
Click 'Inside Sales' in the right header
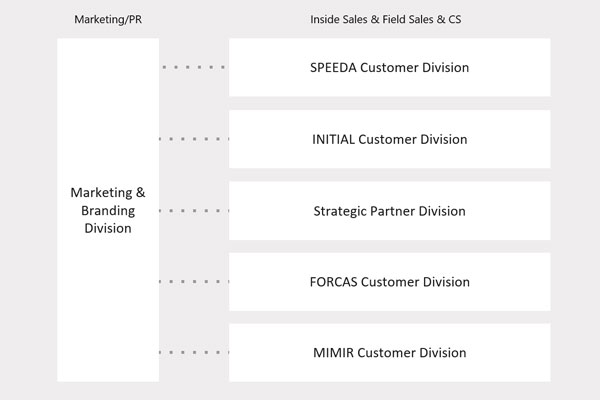pos(340,20)
